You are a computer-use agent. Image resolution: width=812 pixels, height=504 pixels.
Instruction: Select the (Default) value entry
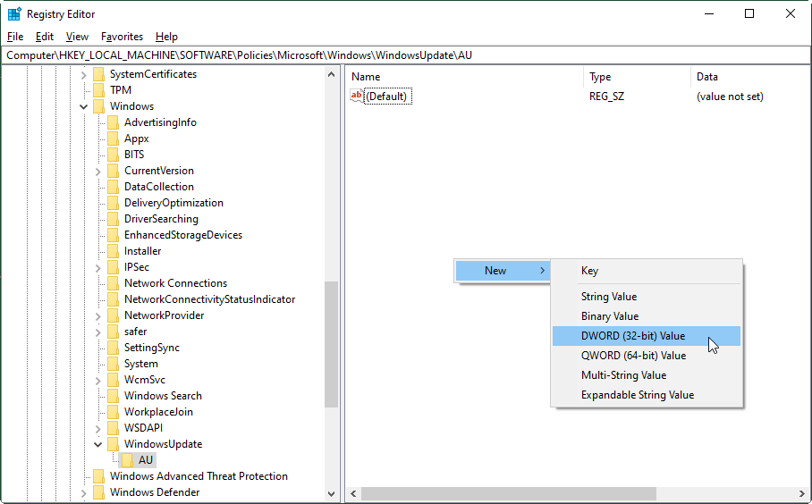tap(388, 97)
